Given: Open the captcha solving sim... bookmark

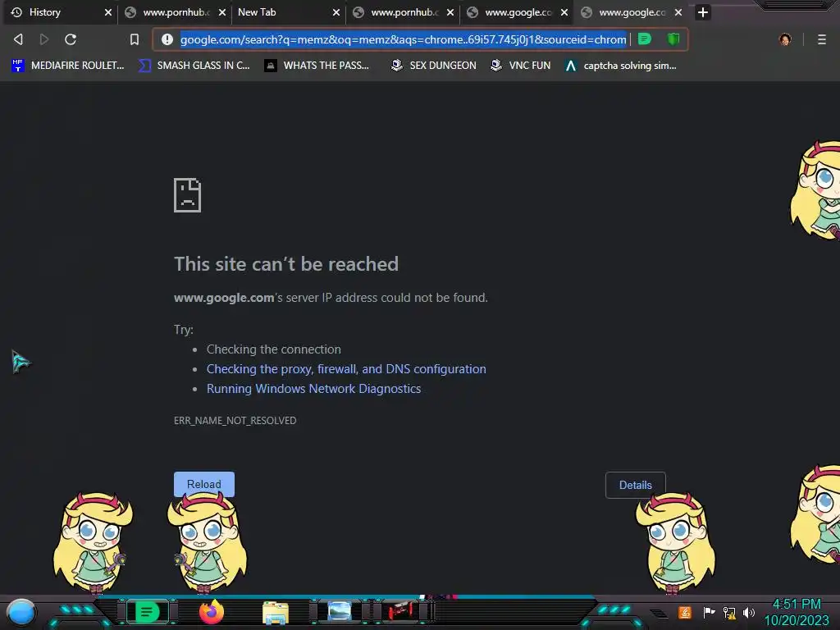Looking at the screenshot, I should [x=620, y=66].
